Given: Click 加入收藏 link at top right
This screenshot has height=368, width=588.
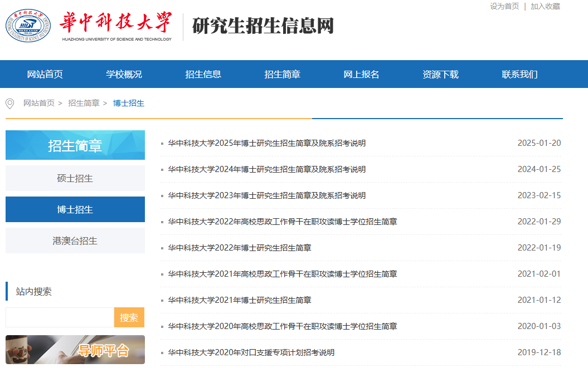Looking at the screenshot, I should tap(545, 6).
